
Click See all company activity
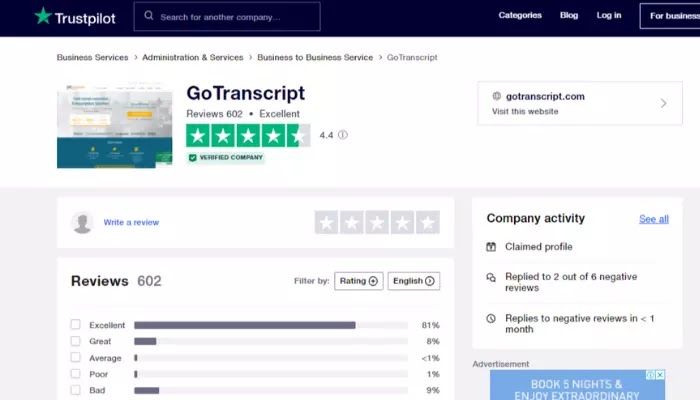[x=654, y=219]
